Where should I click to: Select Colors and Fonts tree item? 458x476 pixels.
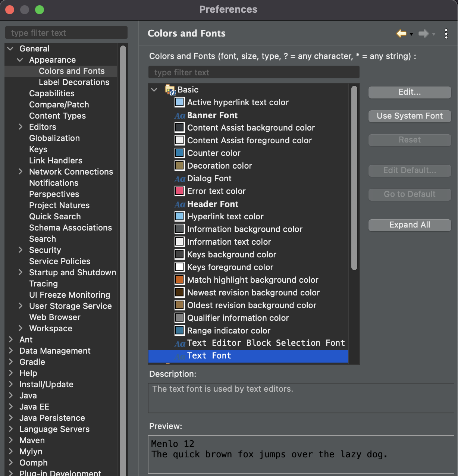click(72, 71)
